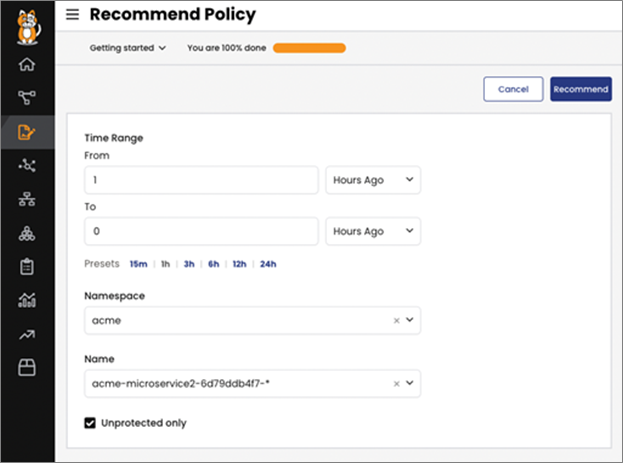Viewport: 623px width, 463px height.
Task: Expand the From units Hours Ago dropdown
Action: 373,180
